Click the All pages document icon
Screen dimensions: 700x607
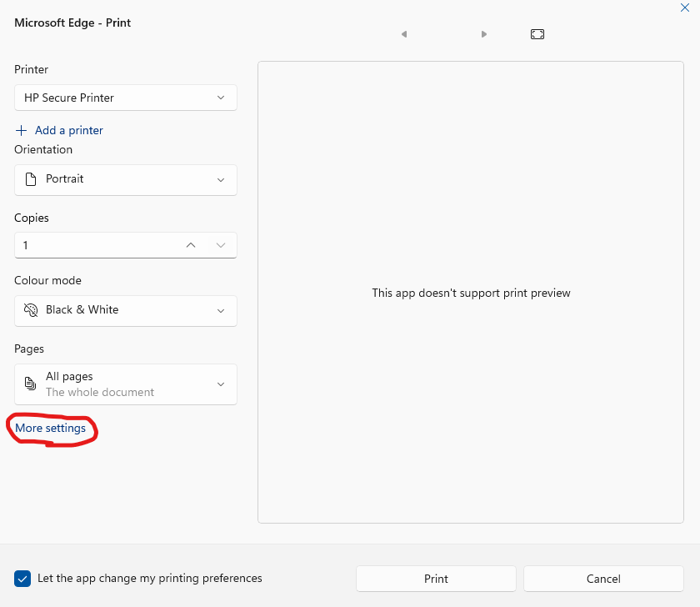[30, 384]
